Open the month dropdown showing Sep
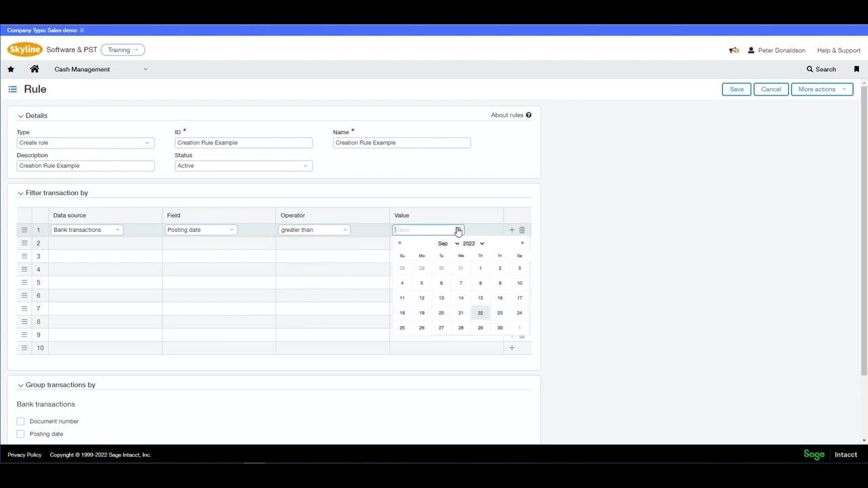Viewport: 868px width, 488px height. click(448, 243)
